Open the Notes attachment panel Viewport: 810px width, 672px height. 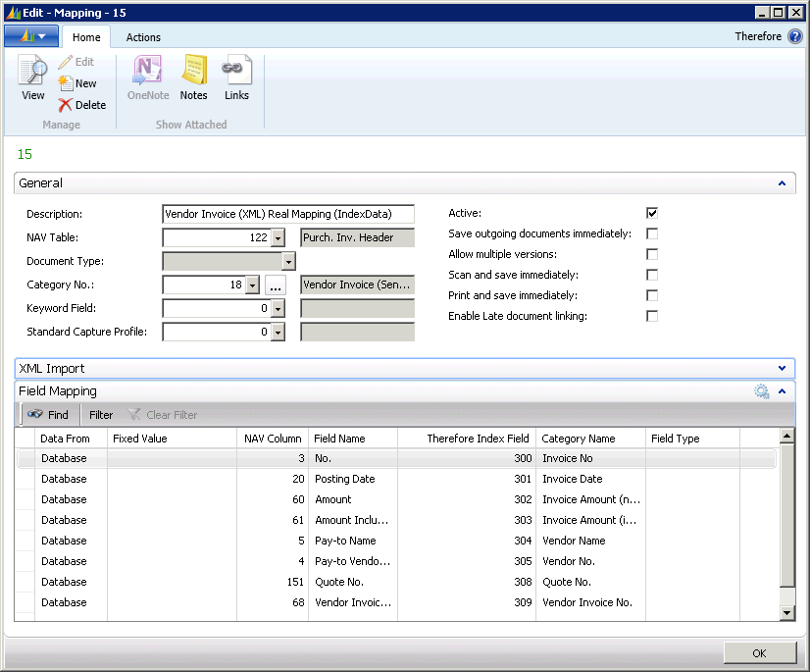pyautogui.click(x=193, y=78)
